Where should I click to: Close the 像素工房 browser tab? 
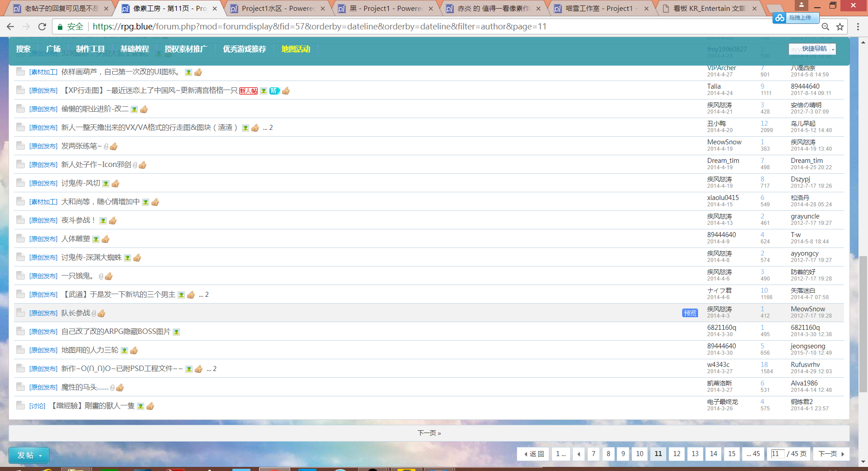click(215, 9)
